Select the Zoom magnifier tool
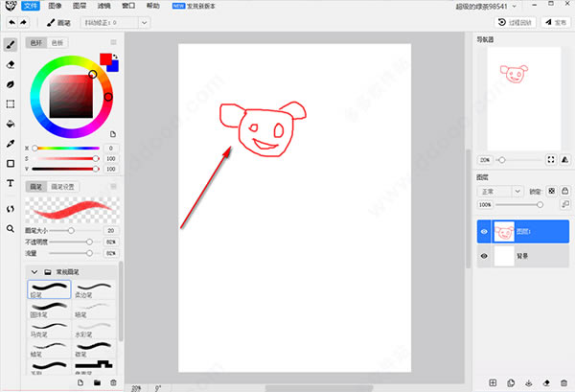Image resolution: width=575 pixels, height=392 pixels. (11, 229)
